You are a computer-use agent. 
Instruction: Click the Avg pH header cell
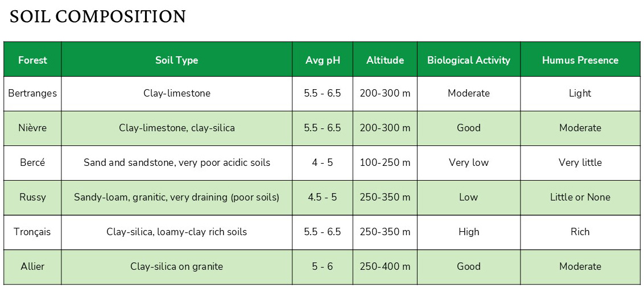pyautogui.click(x=323, y=60)
